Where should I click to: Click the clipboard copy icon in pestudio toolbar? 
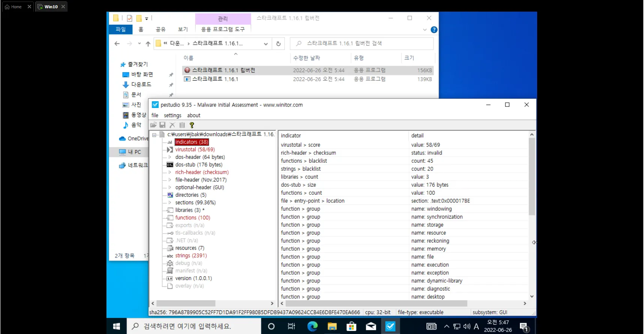[x=182, y=125]
